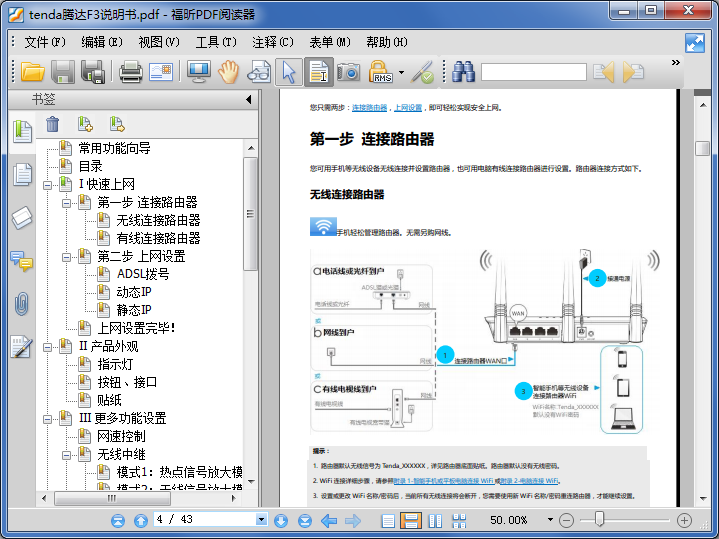Go to the first page
719x539 pixels.
(118, 521)
